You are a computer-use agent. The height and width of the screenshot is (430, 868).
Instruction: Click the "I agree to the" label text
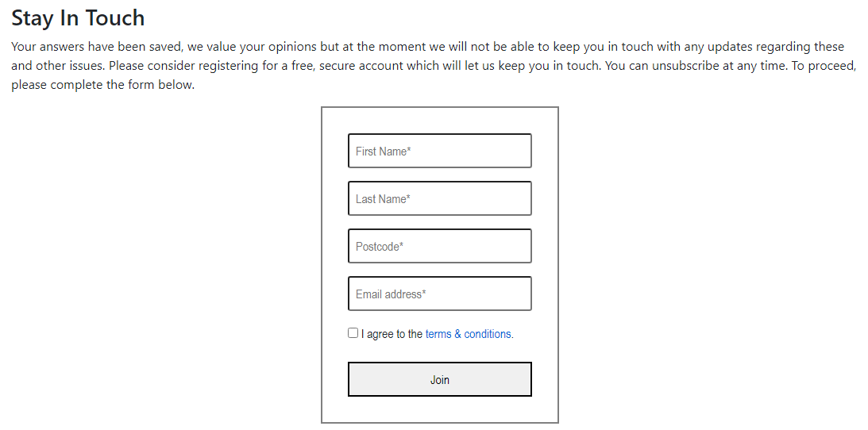[x=392, y=334]
